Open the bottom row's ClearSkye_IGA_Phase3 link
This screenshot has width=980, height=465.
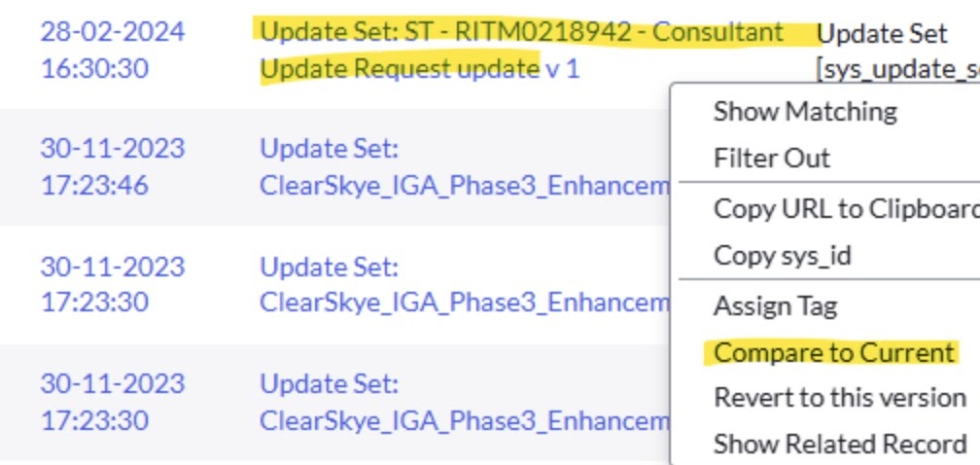tap(465, 421)
